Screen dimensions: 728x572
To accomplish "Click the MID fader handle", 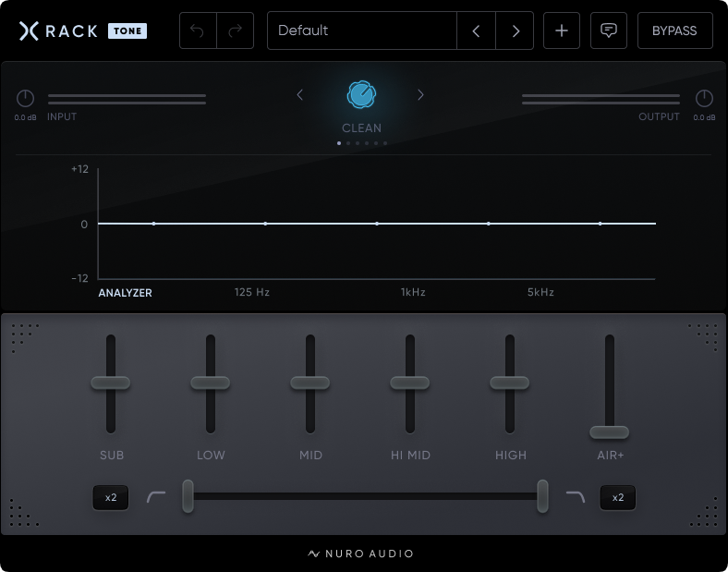I will 310,383.
